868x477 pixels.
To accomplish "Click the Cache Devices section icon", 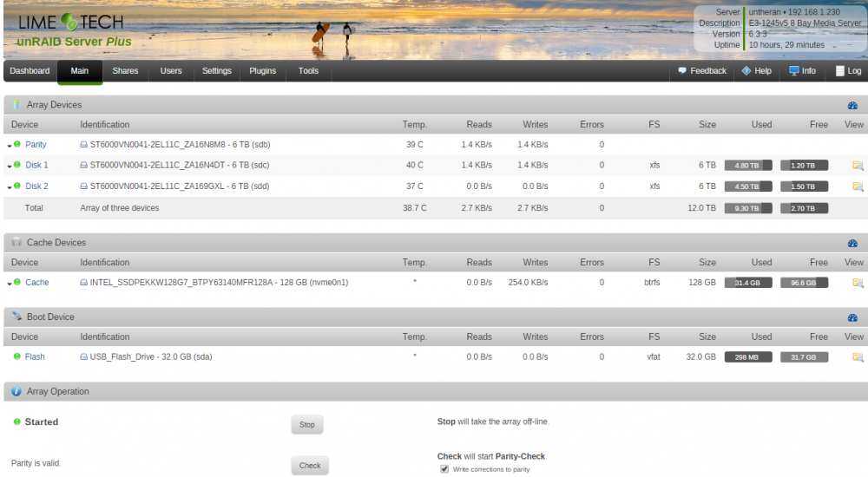I will 16,242.
